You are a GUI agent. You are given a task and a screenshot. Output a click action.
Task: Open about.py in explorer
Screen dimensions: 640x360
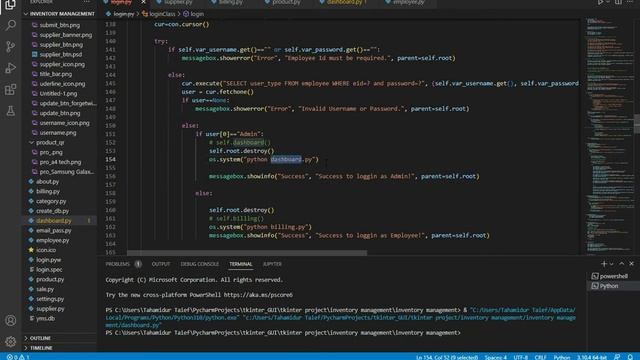(47, 182)
